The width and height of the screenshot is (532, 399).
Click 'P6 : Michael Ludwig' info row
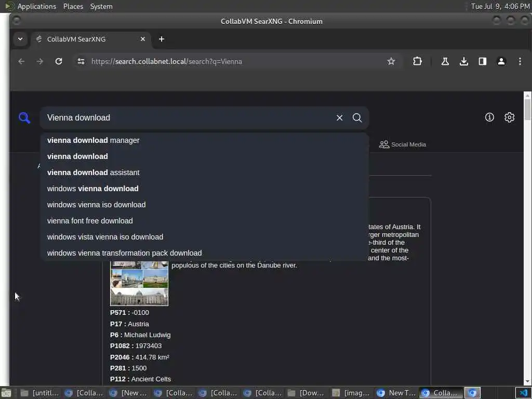tap(140, 335)
